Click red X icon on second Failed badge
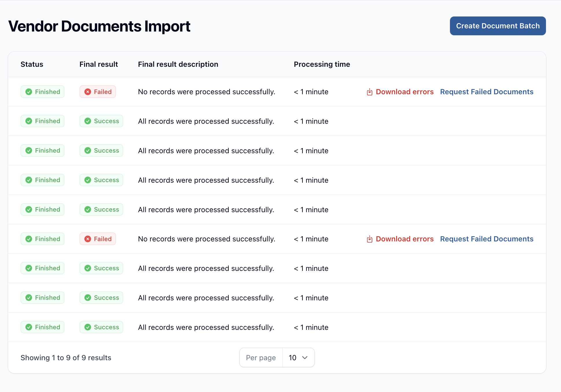The width and height of the screenshot is (561, 392). pos(88,239)
